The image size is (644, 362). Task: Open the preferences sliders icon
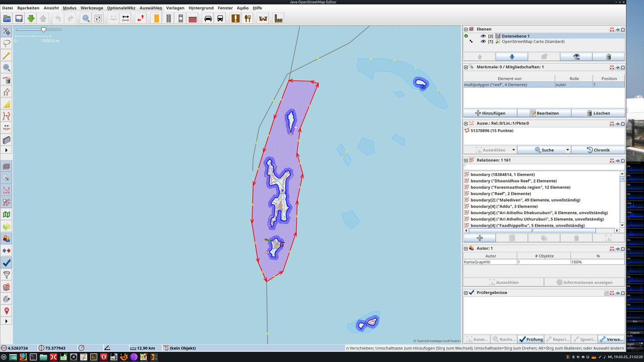point(98,19)
